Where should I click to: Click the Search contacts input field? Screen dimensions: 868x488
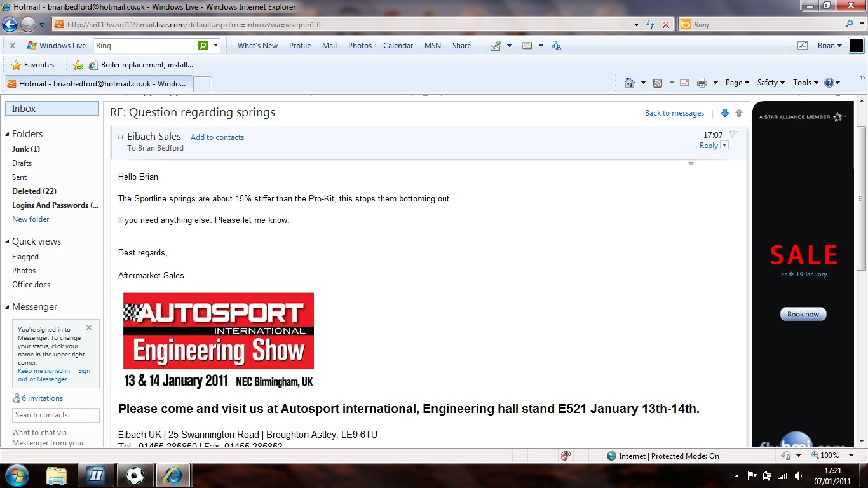(56, 415)
